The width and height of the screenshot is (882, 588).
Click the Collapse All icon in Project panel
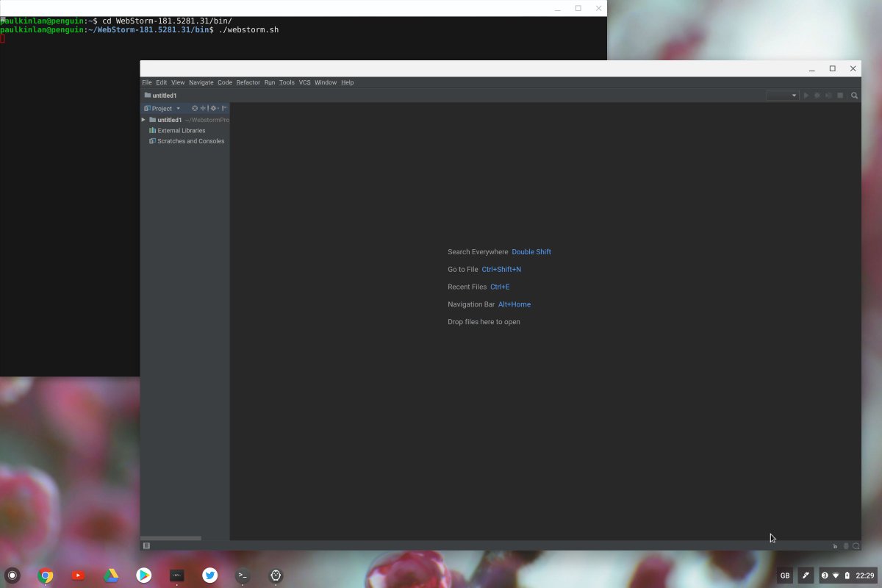(x=203, y=108)
